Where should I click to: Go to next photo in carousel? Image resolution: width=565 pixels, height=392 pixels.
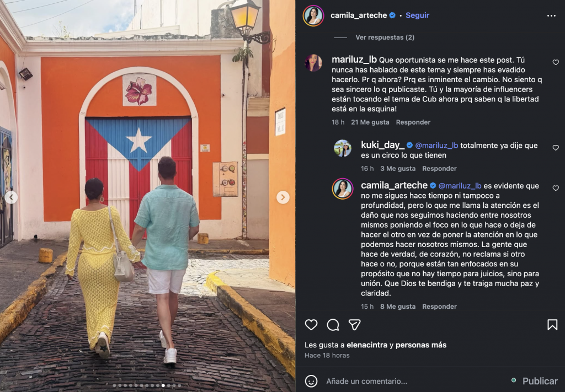pyautogui.click(x=283, y=197)
